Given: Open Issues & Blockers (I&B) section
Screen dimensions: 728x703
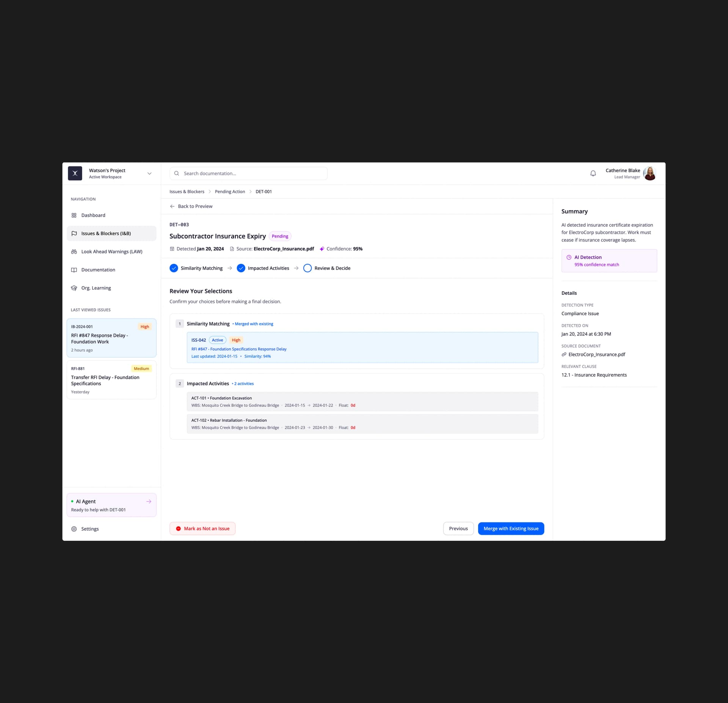Looking at the screenshot, I should (x=111, y=233).
